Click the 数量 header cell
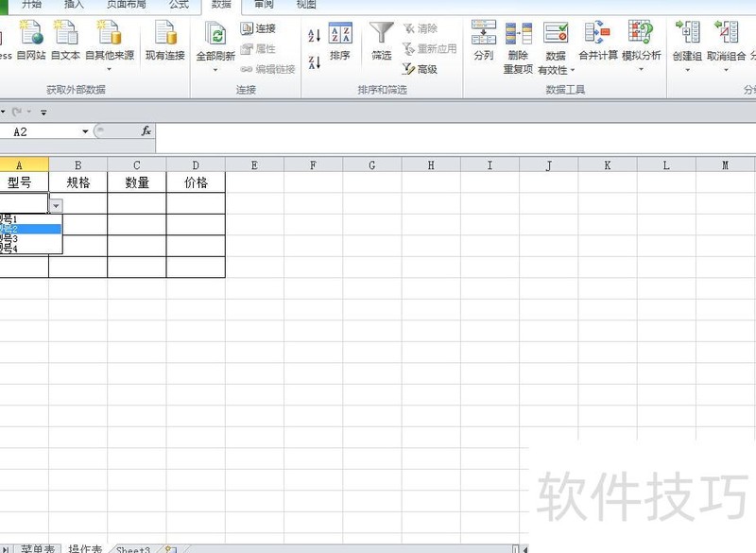The height and width of the screenshot is (553, 756). [137, 182]
